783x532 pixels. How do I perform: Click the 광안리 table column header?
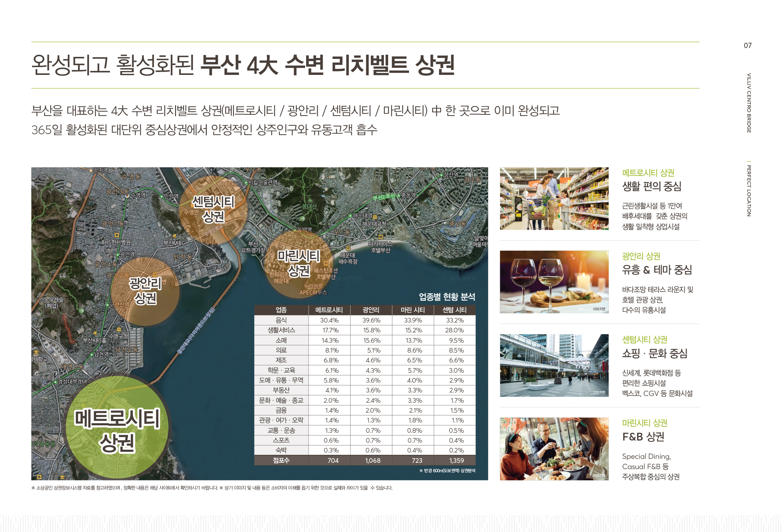pyautogui.click(x=371, y=310)
